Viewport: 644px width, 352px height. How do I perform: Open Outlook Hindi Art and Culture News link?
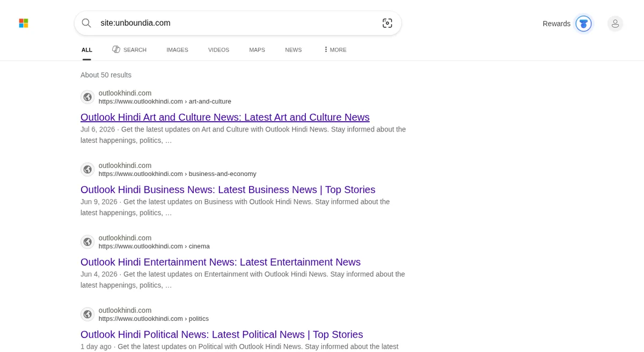(225, 117)
